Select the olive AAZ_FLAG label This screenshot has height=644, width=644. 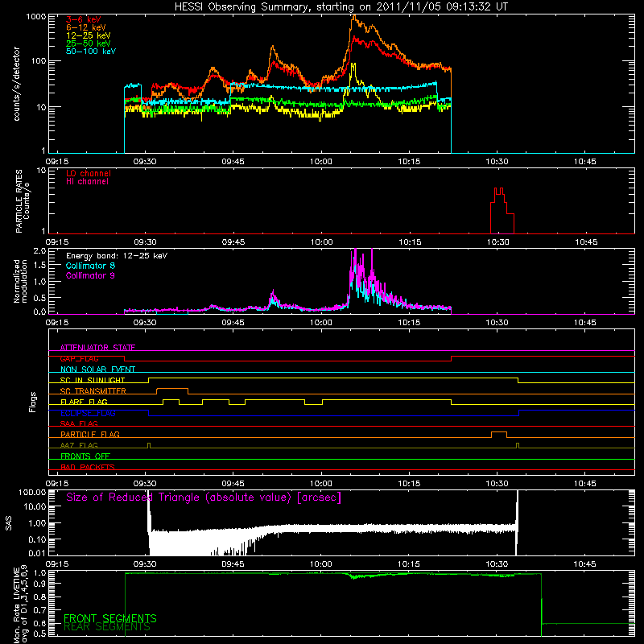(79, 445)
